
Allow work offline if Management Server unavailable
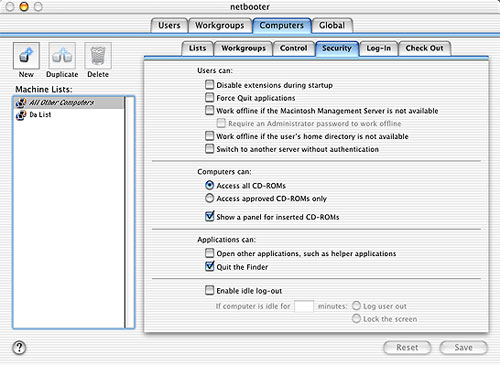pyautogui.click(x=209, y=110)
